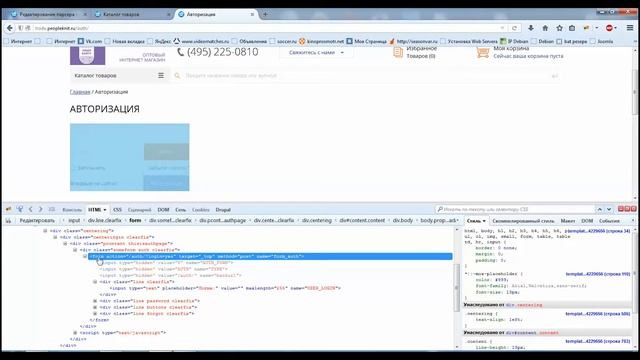Open the template source link for .centering rule
The image size is (640, 360).
[598, 314]
